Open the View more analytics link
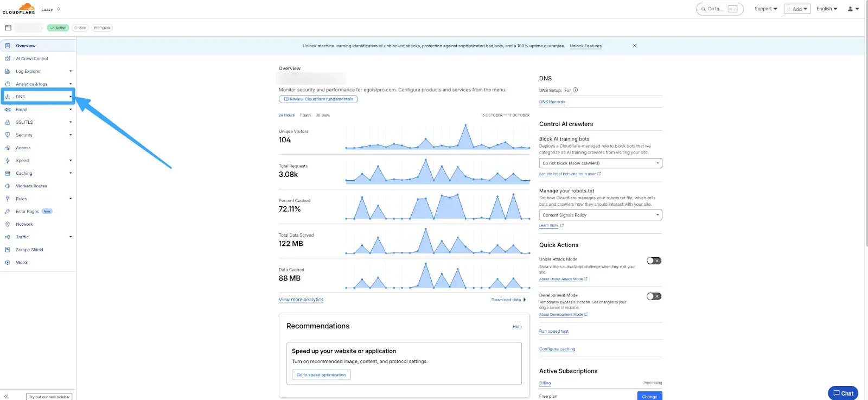The image size is (868, 400). (301, 300)
